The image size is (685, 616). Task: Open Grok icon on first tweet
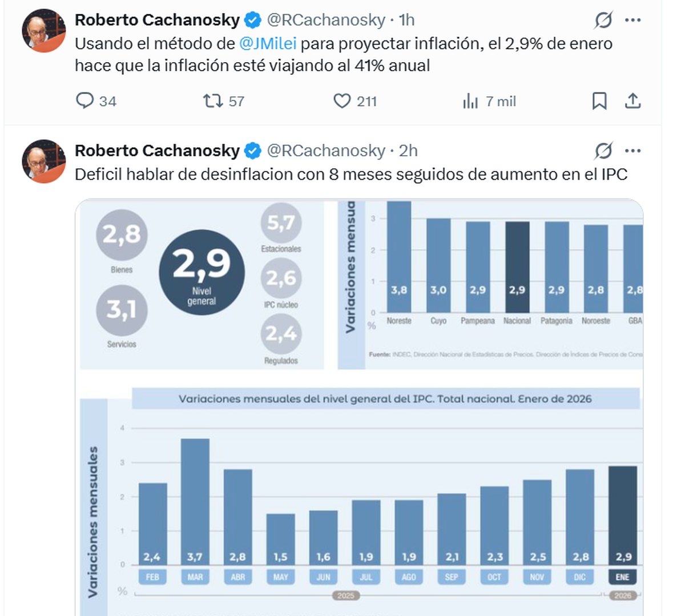[603, 21]
